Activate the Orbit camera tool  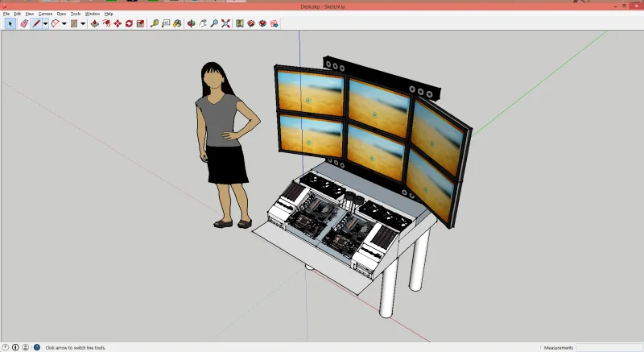(x=192, y=24)
